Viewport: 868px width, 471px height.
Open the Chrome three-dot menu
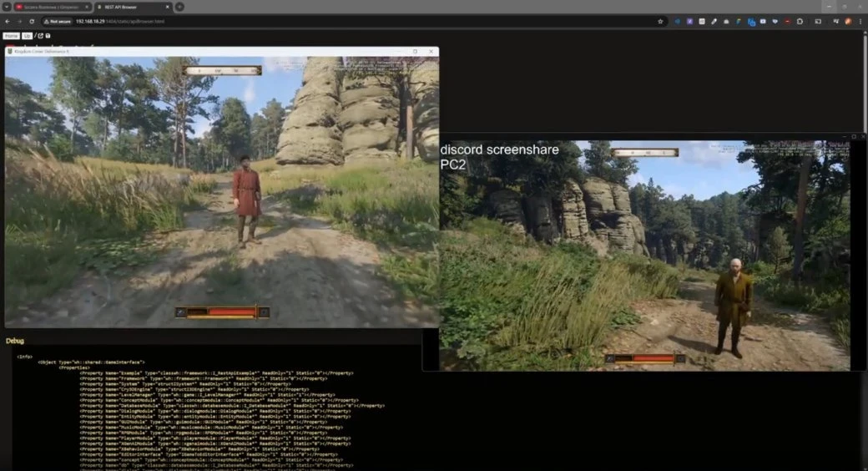pyautogui.click(x=860, y=21)
